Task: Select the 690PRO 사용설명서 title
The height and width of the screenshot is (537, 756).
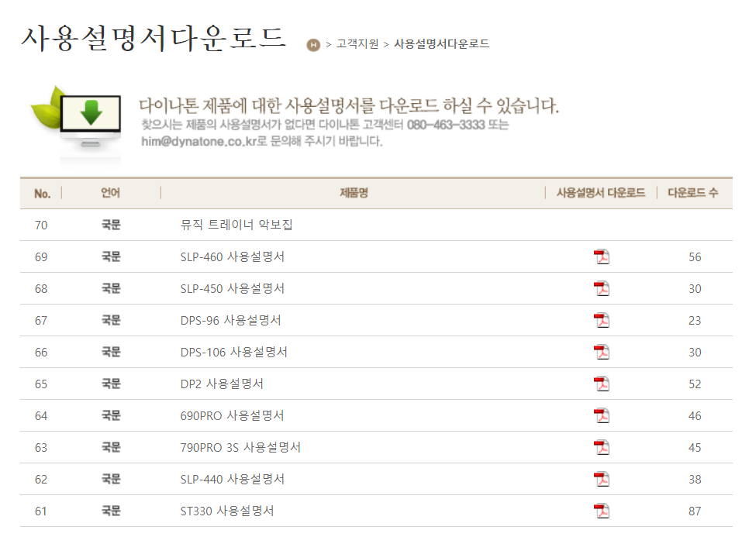Action: [x=233, y=415]
